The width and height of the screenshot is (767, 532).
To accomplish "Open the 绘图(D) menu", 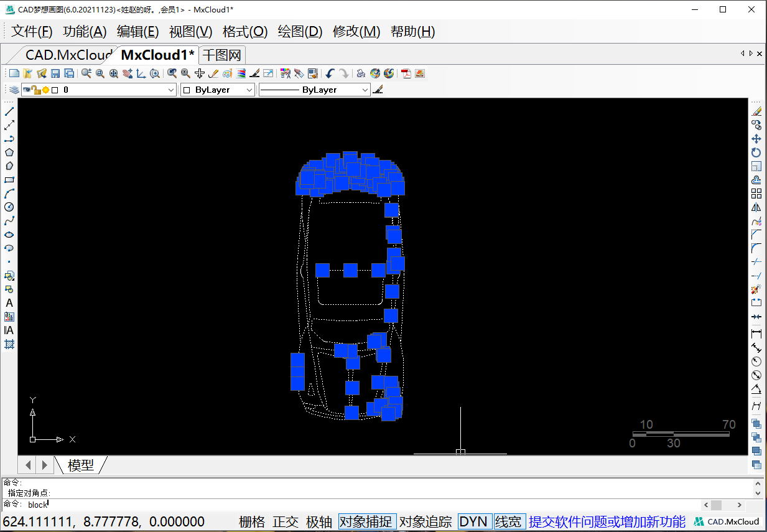I will click(300, 32).
